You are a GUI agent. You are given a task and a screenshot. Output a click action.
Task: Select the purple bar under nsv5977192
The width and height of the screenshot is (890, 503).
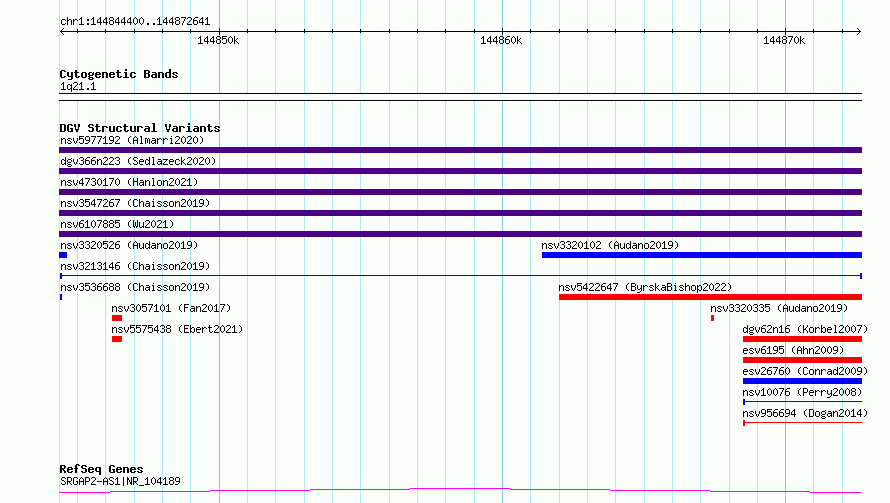coord(460,150)
